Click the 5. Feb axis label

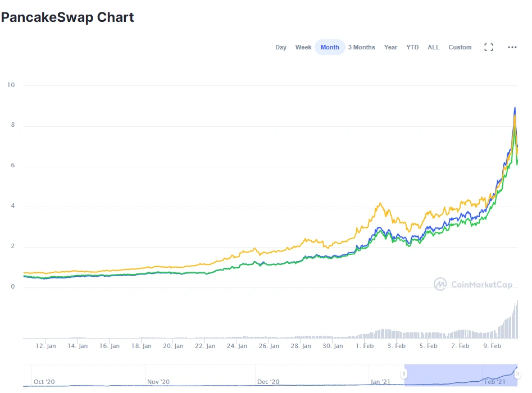pos(428,346)
